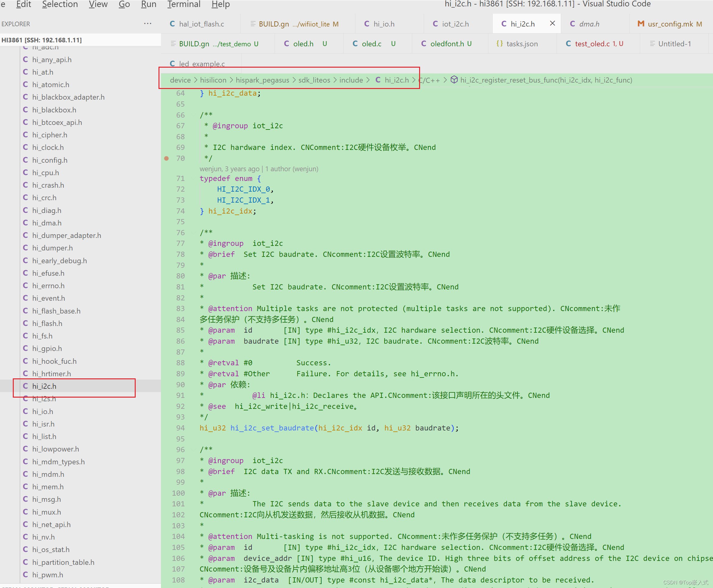The image size is (713, 588).
Task: Toggle the breakpoint dot at line 70
Action: tap(166, 158)
